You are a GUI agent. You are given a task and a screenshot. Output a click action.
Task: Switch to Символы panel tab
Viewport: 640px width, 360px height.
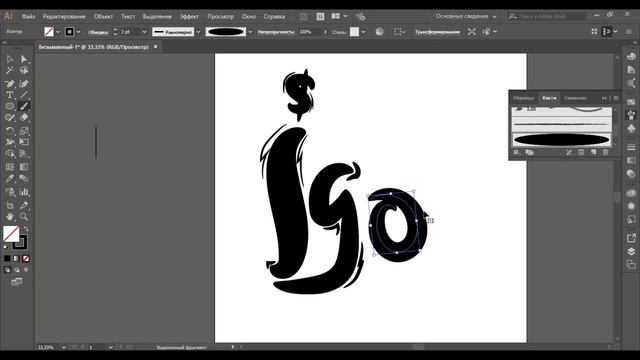[575, 98]
